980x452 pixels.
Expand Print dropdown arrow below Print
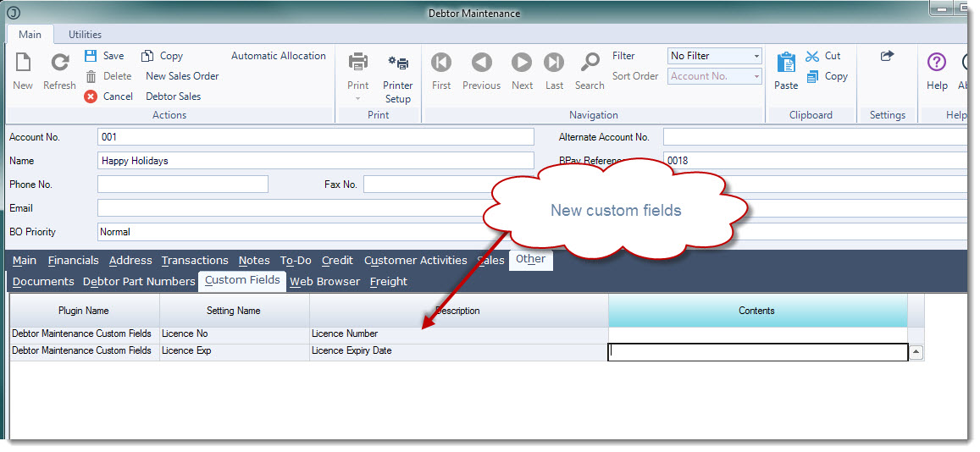tap(358, 99)
